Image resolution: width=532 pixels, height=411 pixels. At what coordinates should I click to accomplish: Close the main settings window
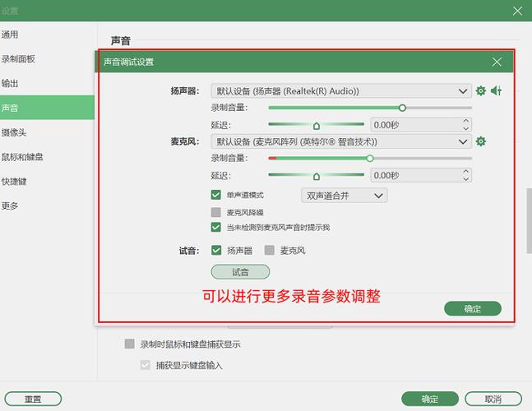[x=517, y=11]
